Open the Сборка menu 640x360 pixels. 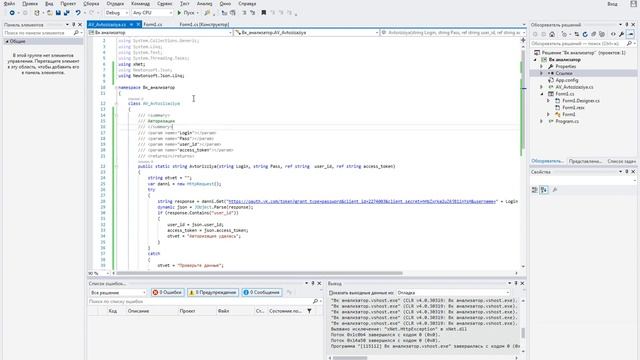(x=91, y=4)
